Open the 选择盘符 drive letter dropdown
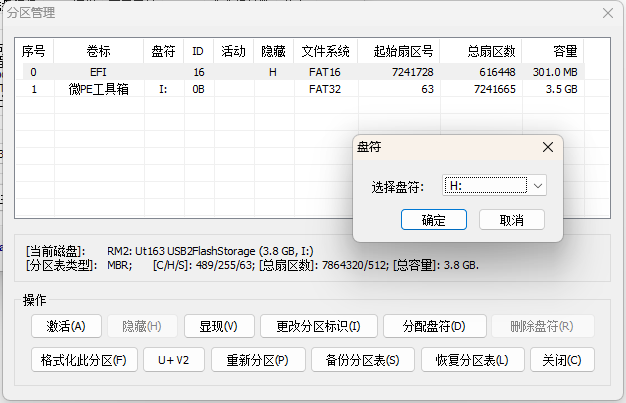The width and height of the screenshot is (626, 403). 538,186
